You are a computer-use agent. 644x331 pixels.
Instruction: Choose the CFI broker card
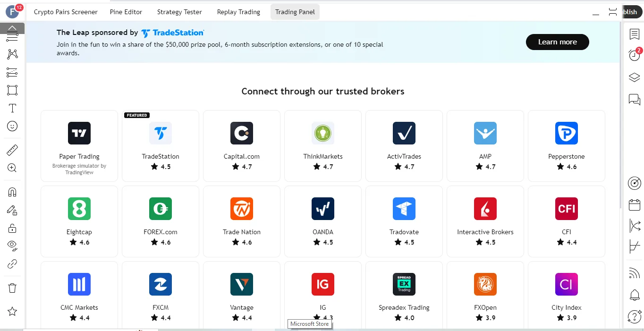[567, 221]
